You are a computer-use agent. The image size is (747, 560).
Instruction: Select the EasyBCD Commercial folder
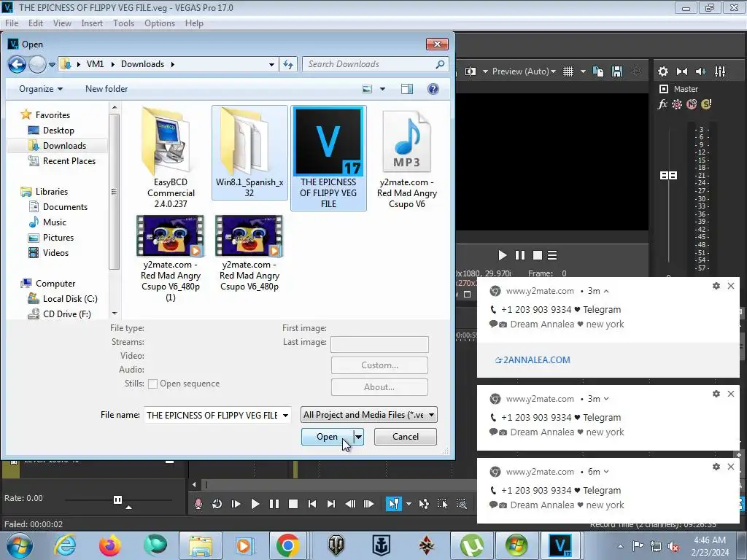[x=171, y=158]
